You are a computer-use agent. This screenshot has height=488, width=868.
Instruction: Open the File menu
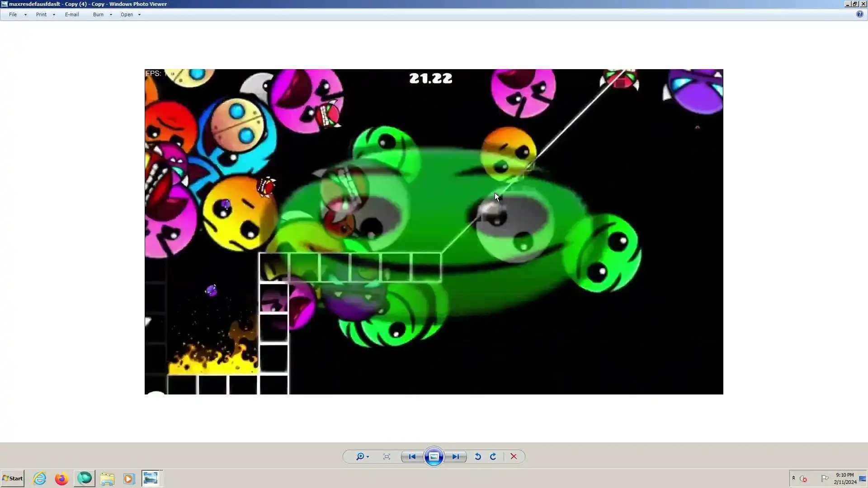coord(13,14)
